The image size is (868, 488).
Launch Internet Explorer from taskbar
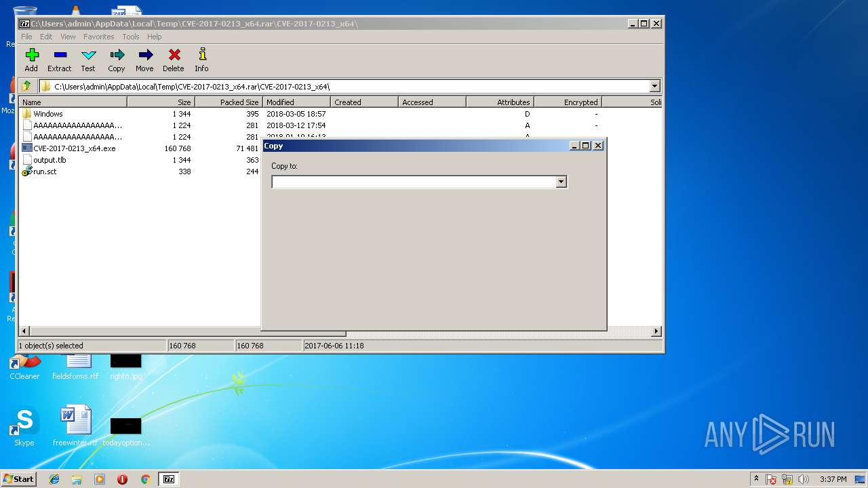(54, 479)
